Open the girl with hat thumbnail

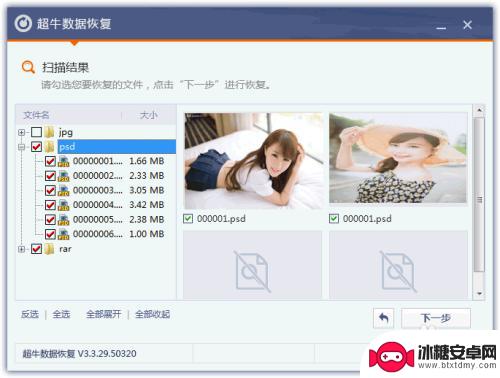pos(398,158)
